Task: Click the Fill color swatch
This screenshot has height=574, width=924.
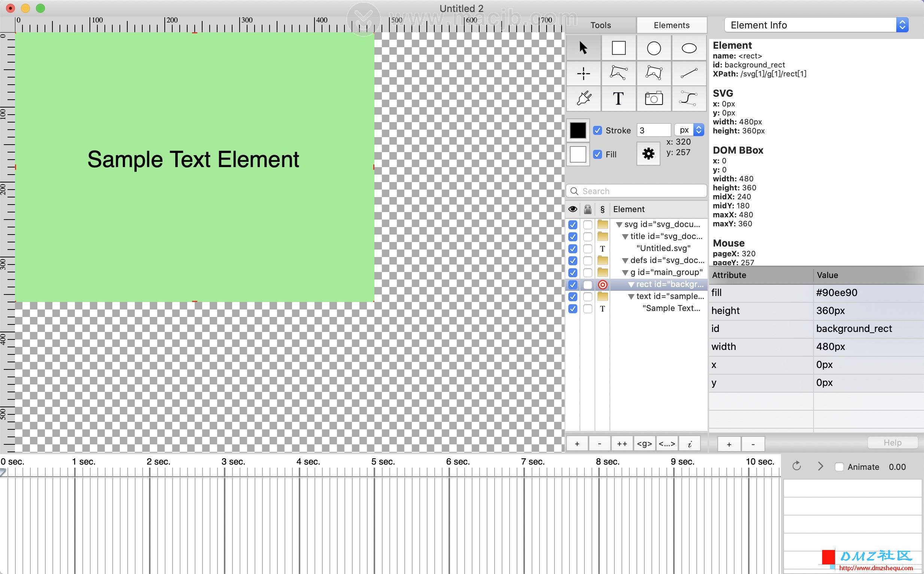Action: pyautogui.click(x=577, y=154)
